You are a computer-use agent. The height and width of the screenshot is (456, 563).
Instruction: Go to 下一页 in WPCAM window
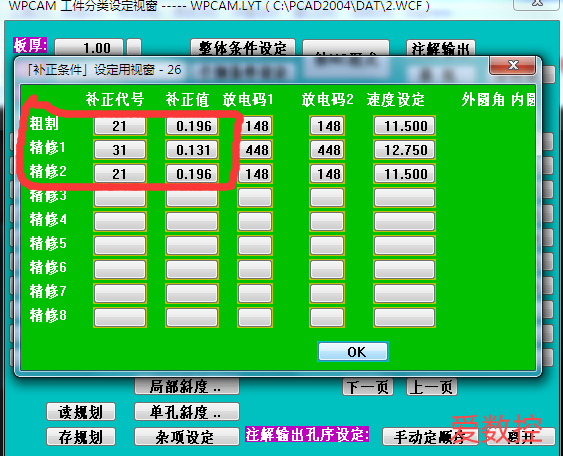(x=368, y=387)
